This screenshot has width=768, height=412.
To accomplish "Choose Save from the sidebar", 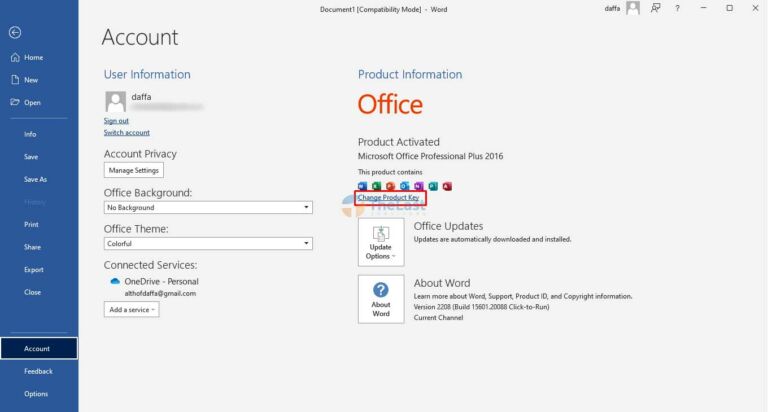I will point(31,157).
